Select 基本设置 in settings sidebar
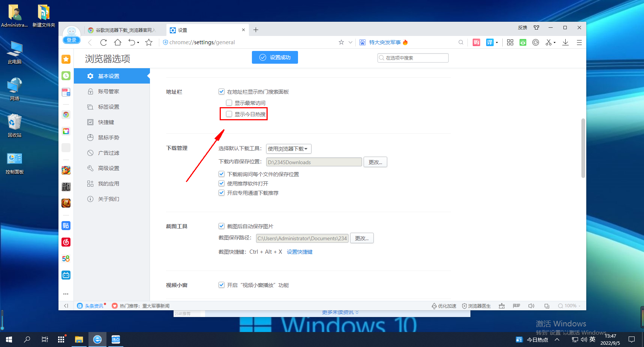This screenshot has width=644, height=347. click(x=112, y=76)
